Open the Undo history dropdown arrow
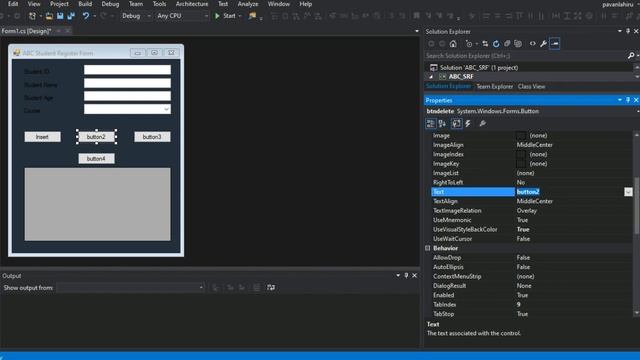640x360 pixels. [94, 16]
